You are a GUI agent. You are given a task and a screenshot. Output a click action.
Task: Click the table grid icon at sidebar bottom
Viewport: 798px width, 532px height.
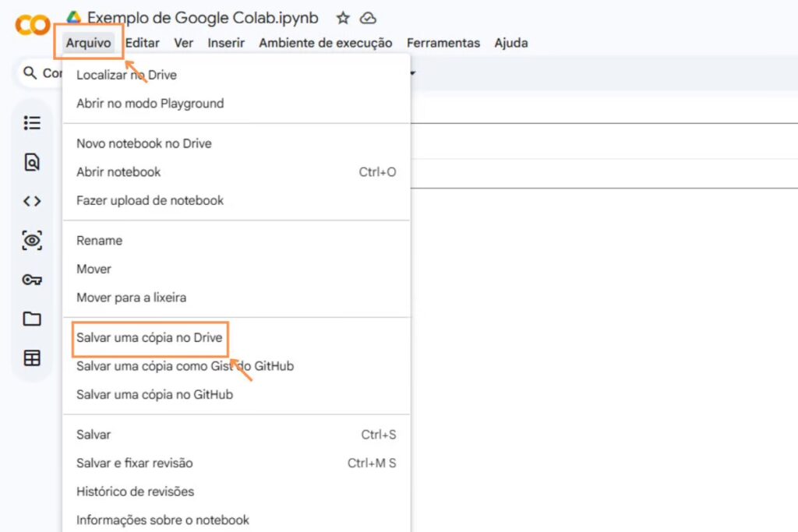pos(32,358)
